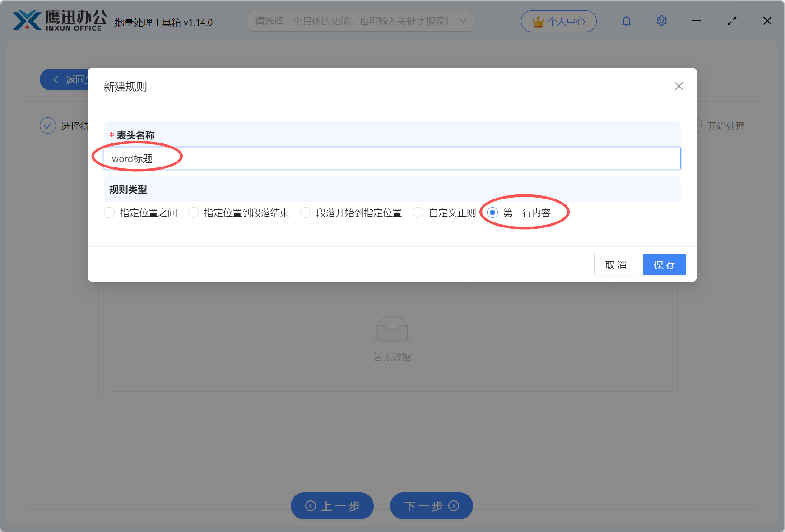Screen dimensions: 785x532
Task: Click the blue checkmark circle beside 选择待
Action: (48, 125)
